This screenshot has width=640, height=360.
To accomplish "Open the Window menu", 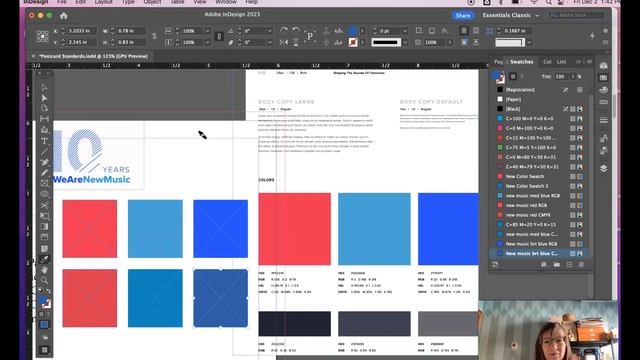I will (x=226, y=2).
